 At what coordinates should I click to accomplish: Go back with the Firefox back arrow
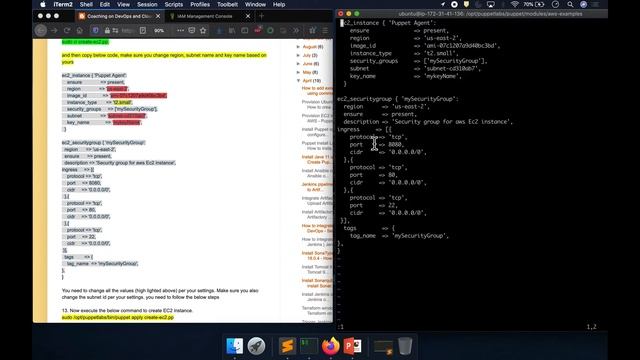tap(40, 31)
